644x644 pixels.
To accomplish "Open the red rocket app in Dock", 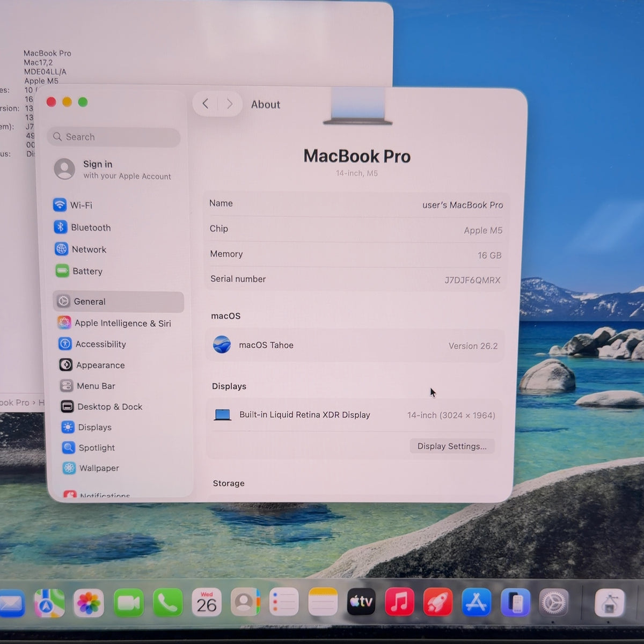I will [438, 602].
